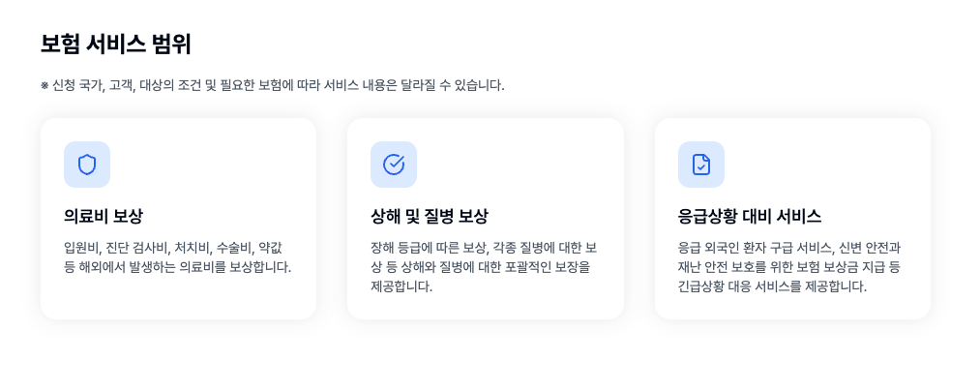Click the phrase 해외에서 발생하는 의료비를 보상합니다

pyautogui.click(x=187, y=266)
